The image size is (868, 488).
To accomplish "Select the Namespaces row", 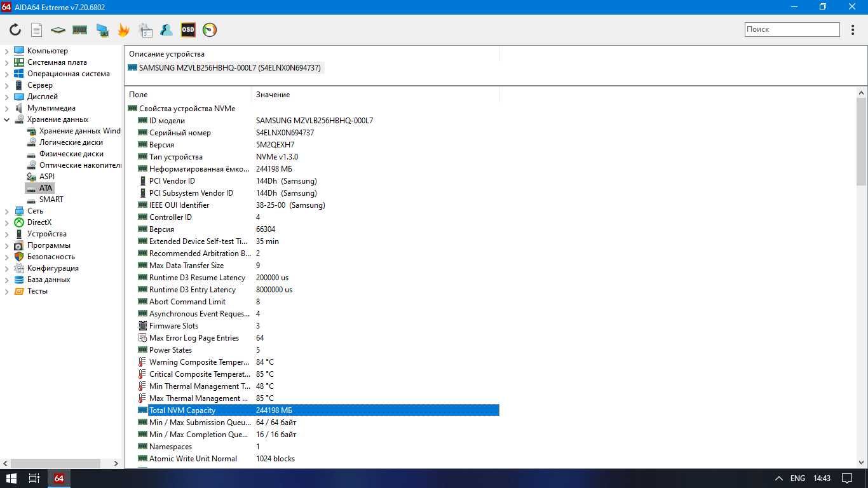I will pyautogui.click(x=318, y=447).
